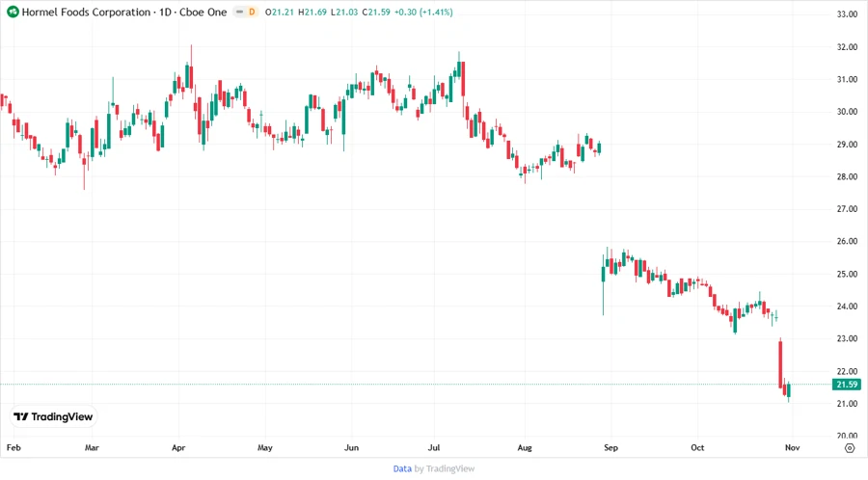The image size is (868, 480).
Task: Click the Cboe One exchange label
Action: click(203, 13)
